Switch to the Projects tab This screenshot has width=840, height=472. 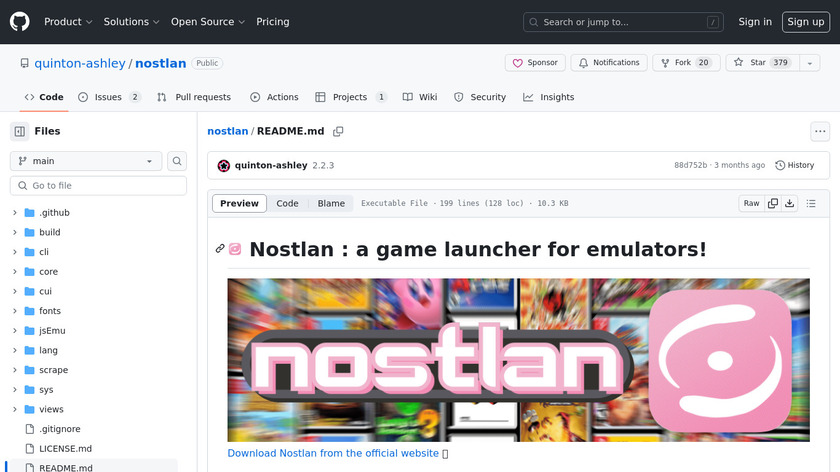click(351, 97)
